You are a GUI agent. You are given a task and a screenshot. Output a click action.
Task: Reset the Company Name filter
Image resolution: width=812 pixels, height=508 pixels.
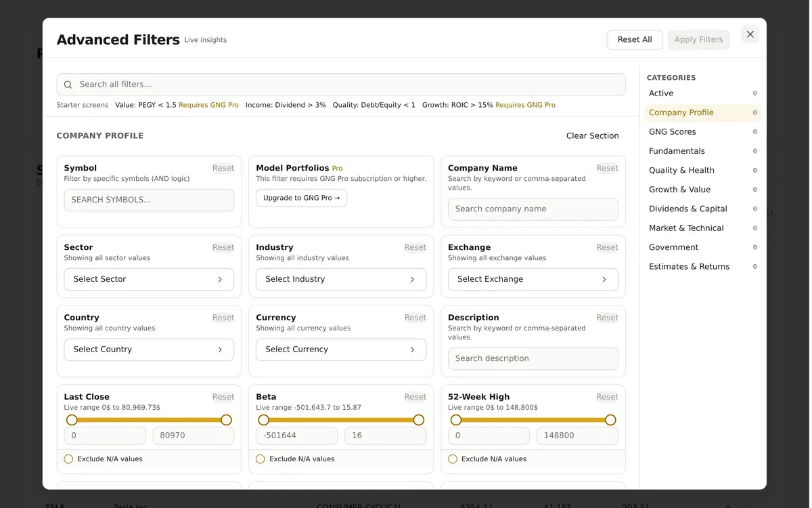[607, 169]
